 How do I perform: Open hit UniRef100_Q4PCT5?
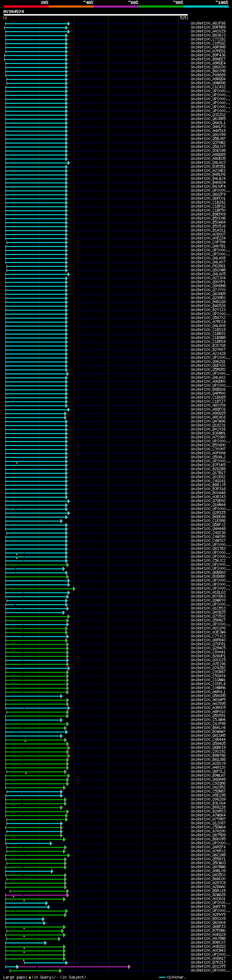[x=208, y=907]
